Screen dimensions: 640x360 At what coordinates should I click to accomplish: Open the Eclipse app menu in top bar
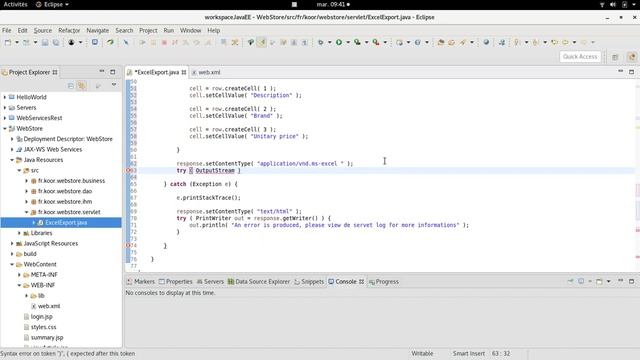(x=53, y=4)
